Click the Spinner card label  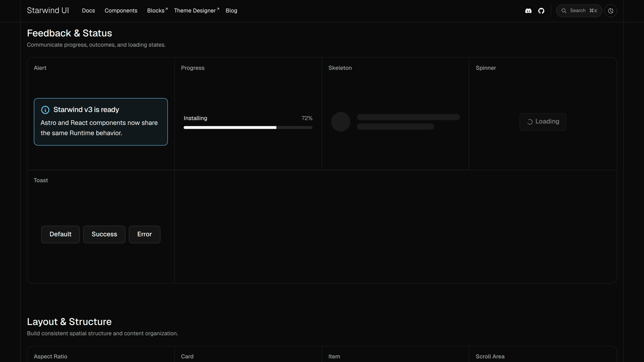tap(486, 68)
